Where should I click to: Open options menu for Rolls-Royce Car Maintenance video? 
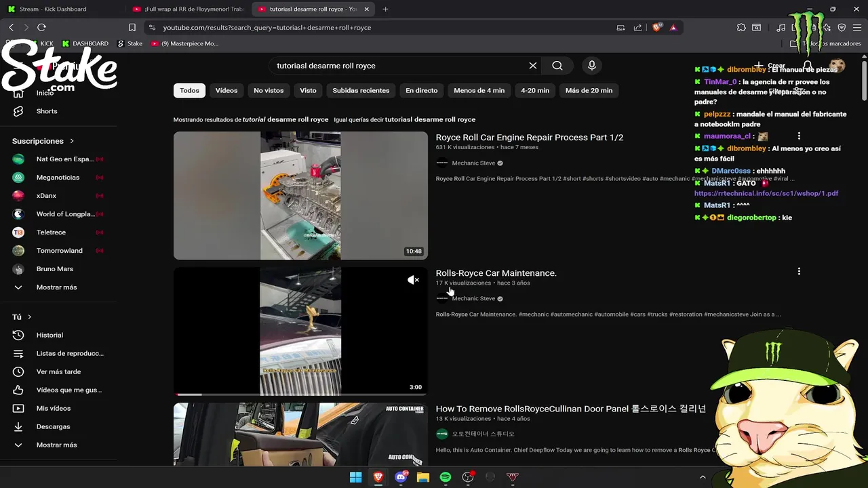click(x=799, y=271)
